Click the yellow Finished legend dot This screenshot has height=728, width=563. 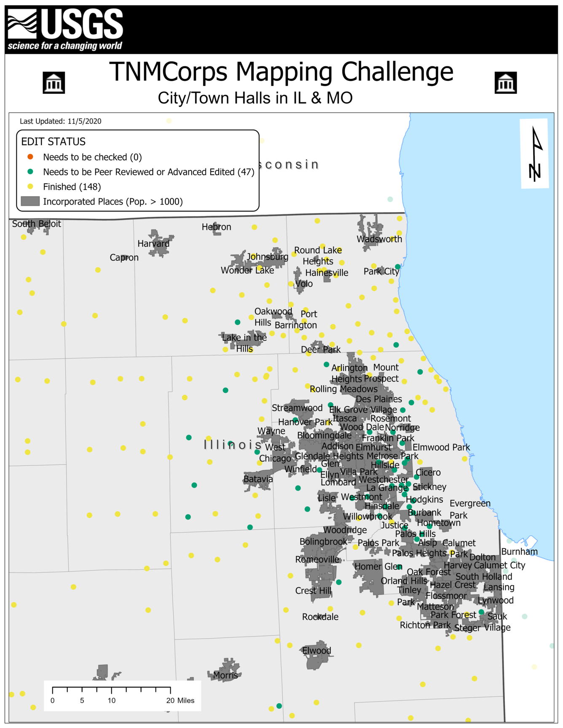pyautogui.click(x=30, y=187)
